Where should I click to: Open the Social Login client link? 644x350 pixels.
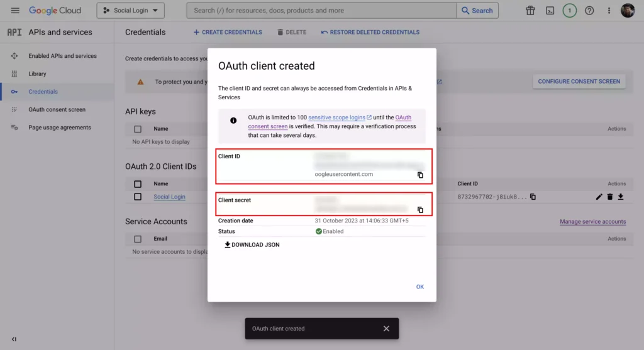(169, 197)
